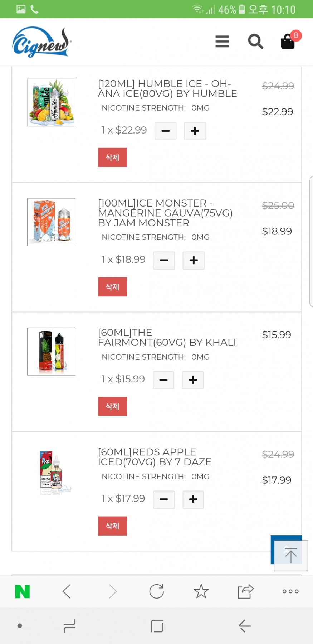The image size is (313, 644).
Task: Open the green N Naver home button
Action: (x=22, y=591)
